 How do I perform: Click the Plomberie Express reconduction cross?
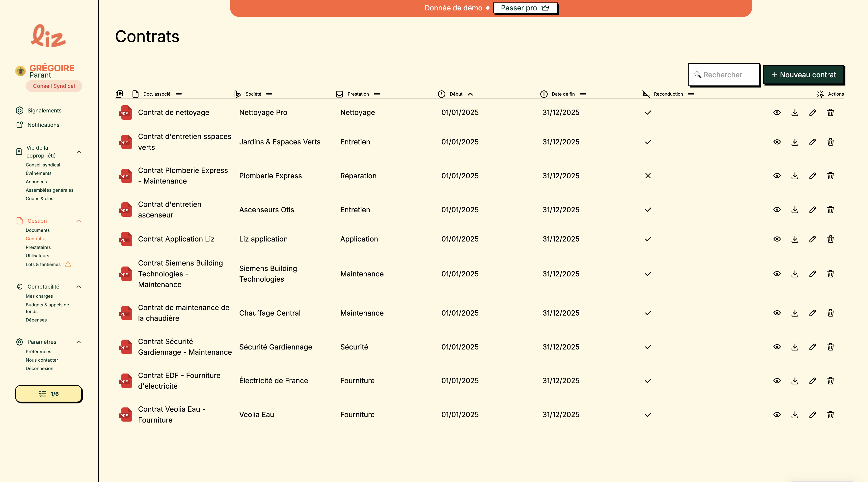[648, 176]
